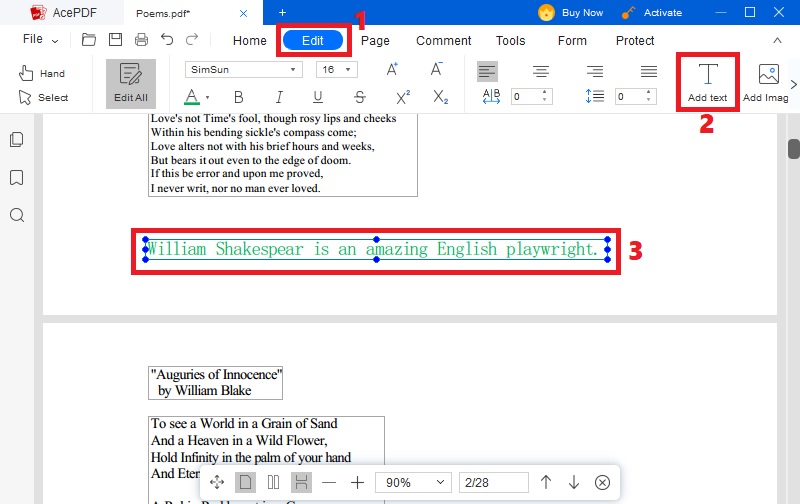Open the page thumbnails sidebar panel
Viewport: 800px width, 504px height.
coord(17,139)
